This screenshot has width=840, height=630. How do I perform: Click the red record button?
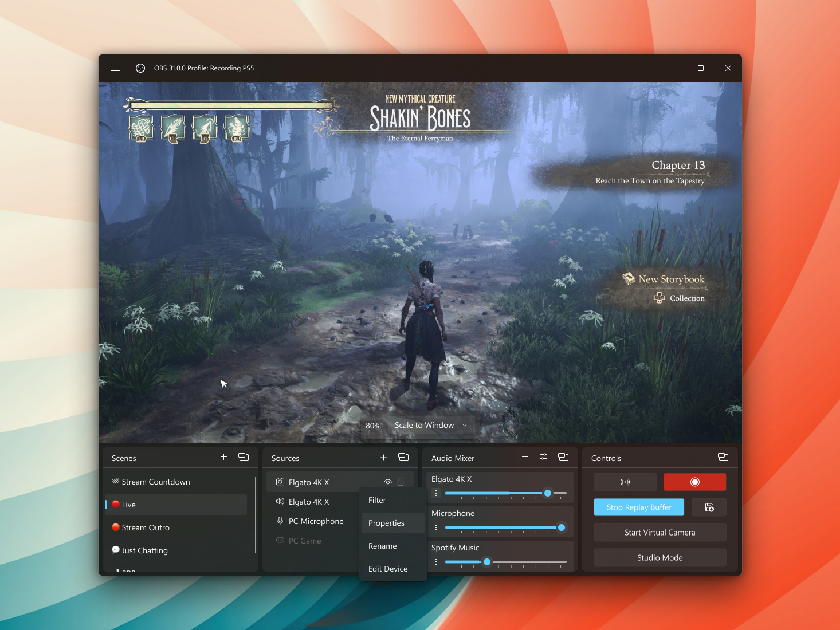(694, 482)
